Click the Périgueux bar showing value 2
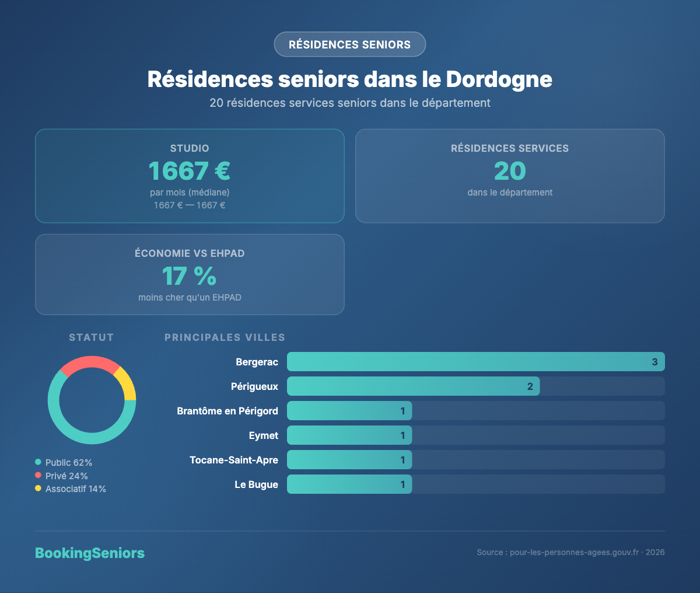The height and width of the screenshot is (593, 700). 413,386
